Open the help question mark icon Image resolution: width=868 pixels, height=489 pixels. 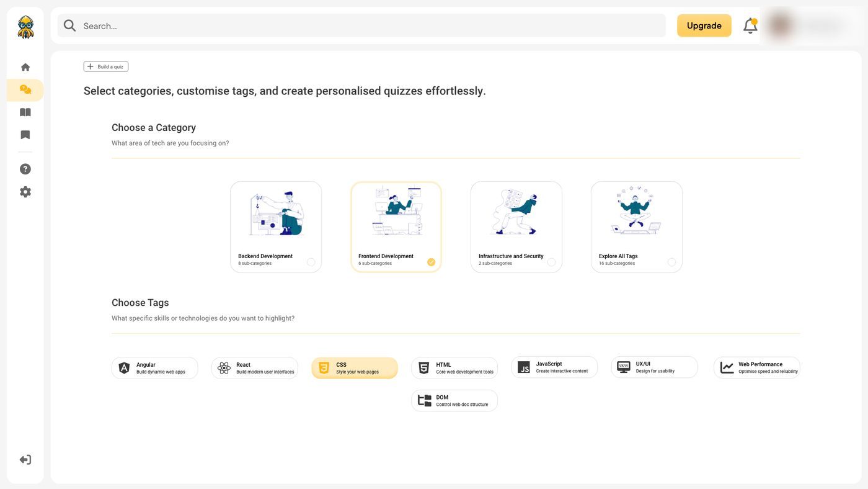click(25, 169)
